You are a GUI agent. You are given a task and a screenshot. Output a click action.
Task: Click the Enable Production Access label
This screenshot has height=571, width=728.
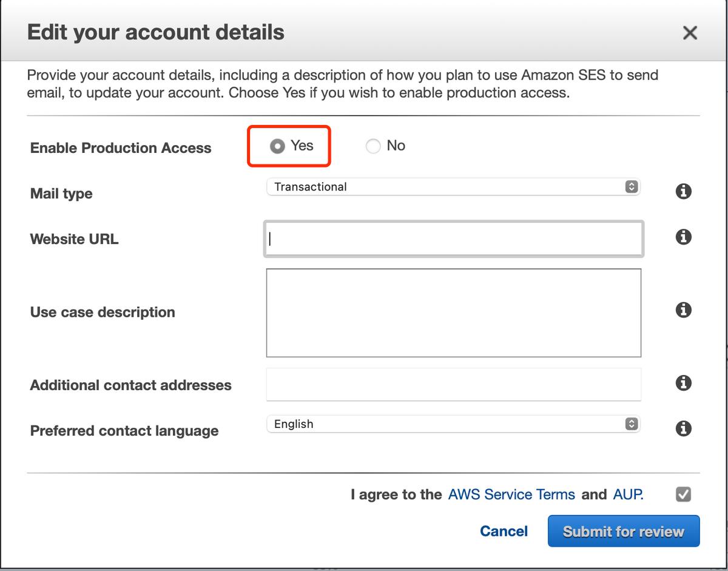(x=121, y=148)
